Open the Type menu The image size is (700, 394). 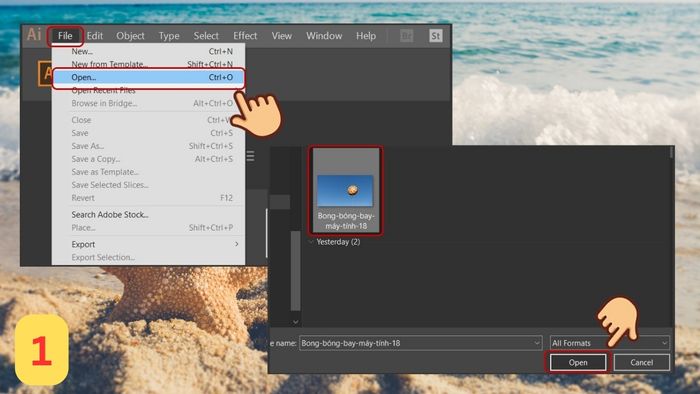tap(169, 36)
